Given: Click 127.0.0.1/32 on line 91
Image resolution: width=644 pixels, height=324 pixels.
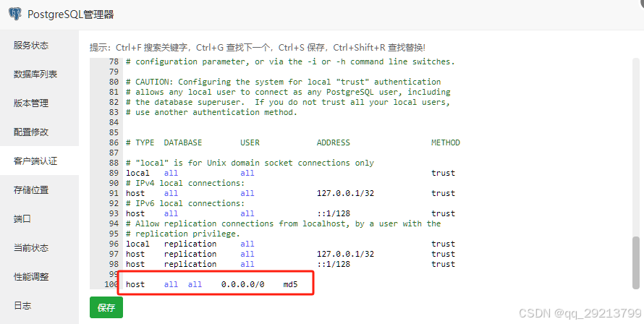Looking at the screenshot, I should (345, 193).
